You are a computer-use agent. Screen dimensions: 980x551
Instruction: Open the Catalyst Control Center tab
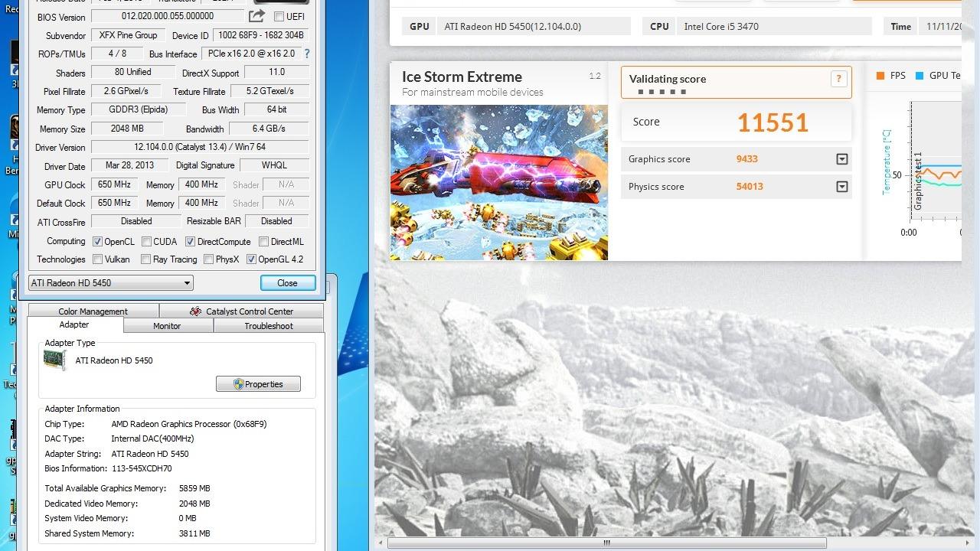[241, 311]
